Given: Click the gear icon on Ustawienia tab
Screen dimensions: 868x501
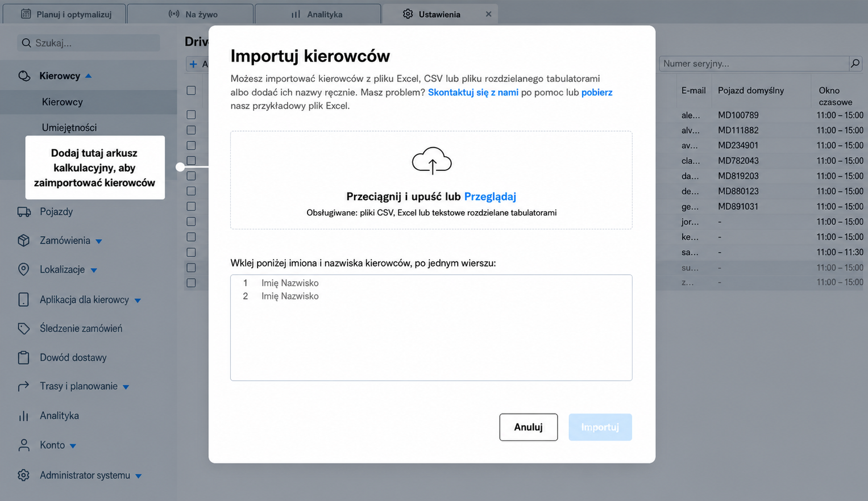Looking at the screenshot, I should coord(408,14).
